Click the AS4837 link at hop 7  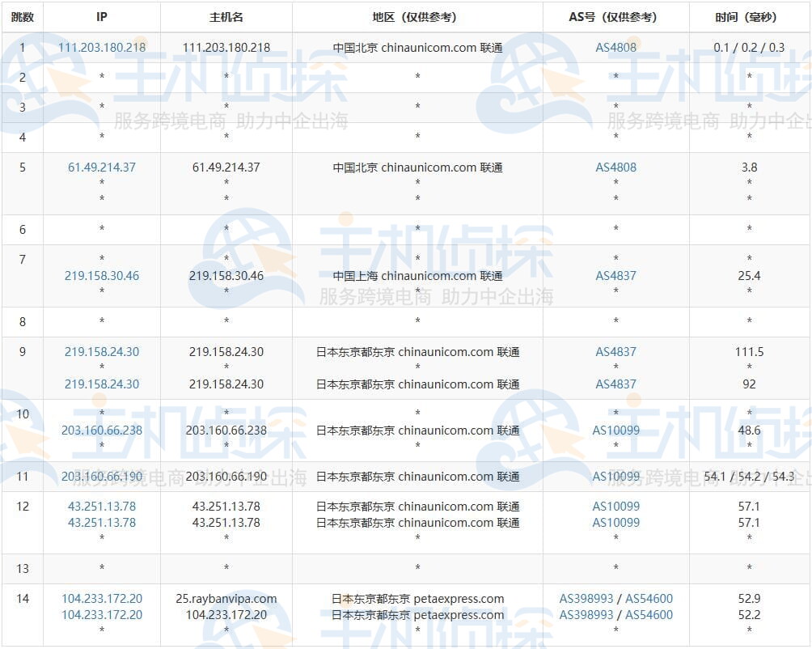tap(616, 276)
